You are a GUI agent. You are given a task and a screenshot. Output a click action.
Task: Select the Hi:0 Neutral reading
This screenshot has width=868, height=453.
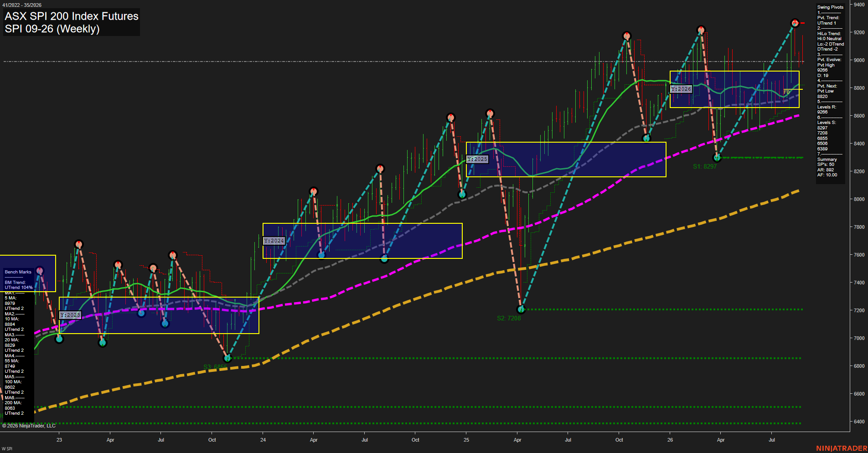click(x=829, y=39)
